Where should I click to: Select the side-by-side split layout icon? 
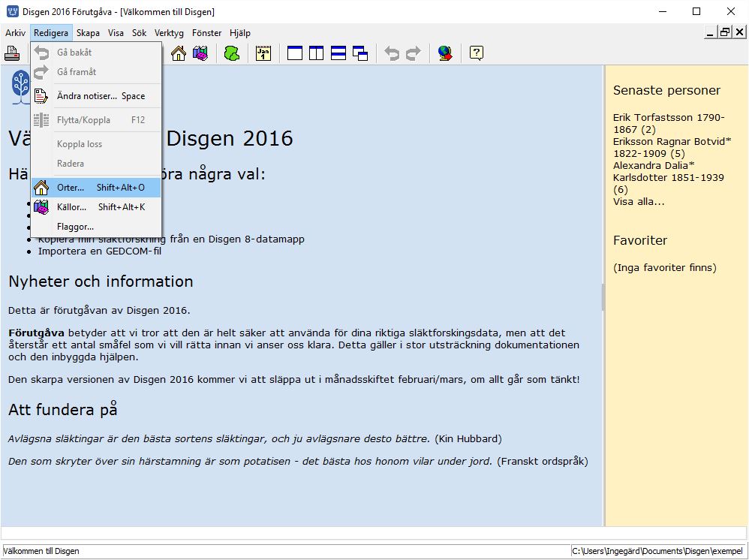pyautogui.click(x=316, y=53)
